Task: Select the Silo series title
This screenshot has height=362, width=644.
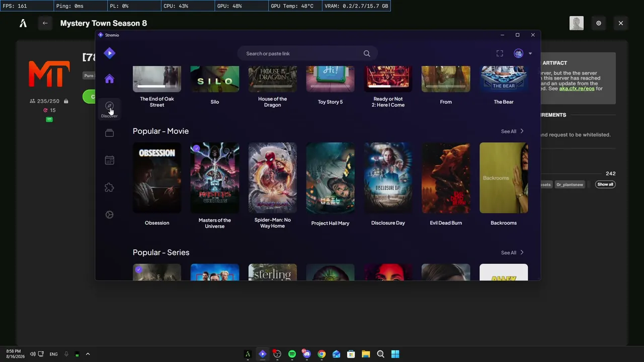Action: click(215, 102)
